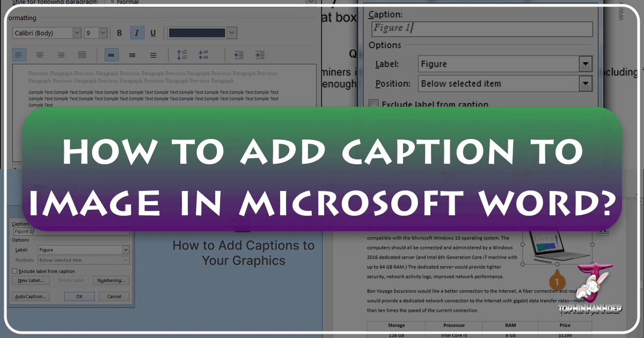The height and width of the screenshot is (338, 644).
Task: Select the justify alignment icon
Action: (x=82, y=54)
